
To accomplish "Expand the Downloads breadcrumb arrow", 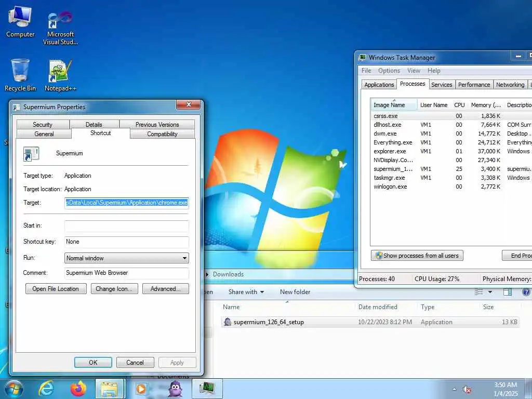I will pos(207,274).
